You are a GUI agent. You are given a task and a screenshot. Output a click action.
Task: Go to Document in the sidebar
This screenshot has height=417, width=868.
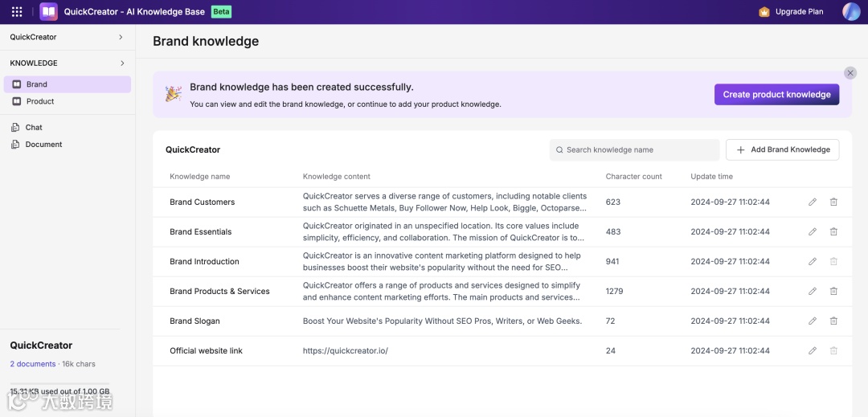[43, 145]
